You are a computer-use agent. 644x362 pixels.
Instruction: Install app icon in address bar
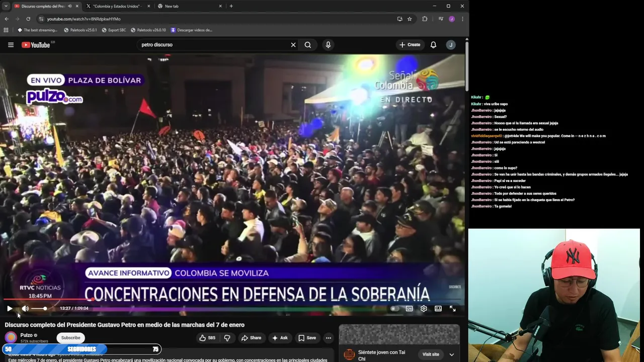399,19
